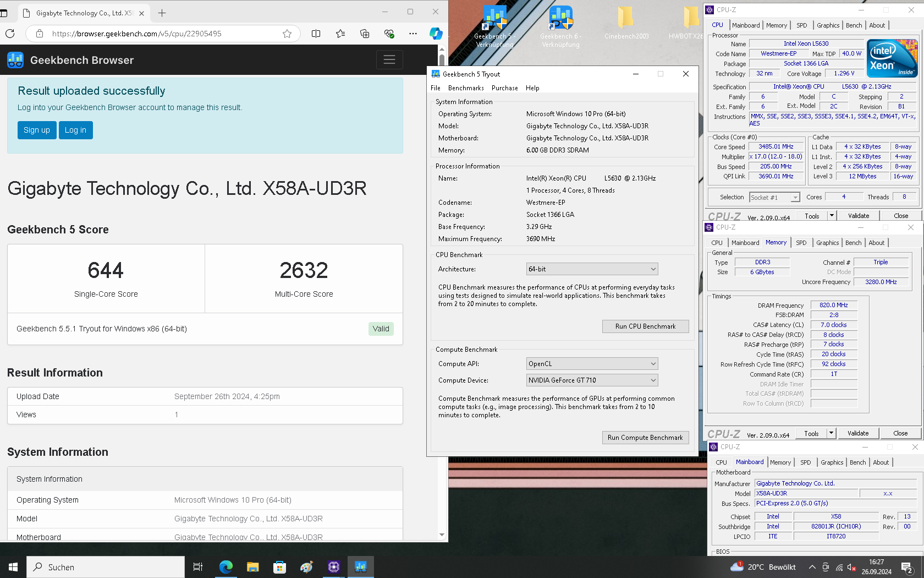This screenshot has width=924, height=578.
Task: Switch to SPD tab in top CPU-Z
Action: pyautogui.click(x=802, y=25)
